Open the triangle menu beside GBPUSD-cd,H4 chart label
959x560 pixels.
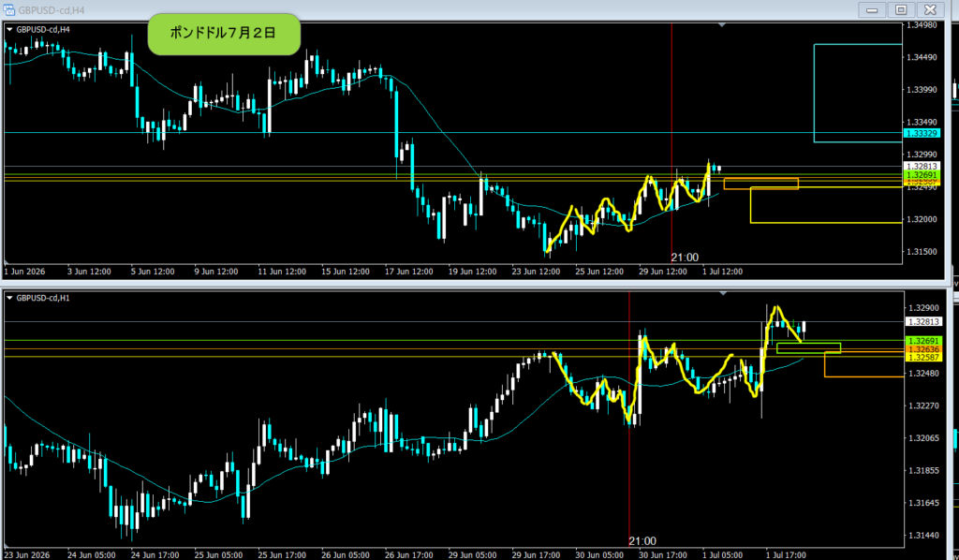click(x=9, y=29)
